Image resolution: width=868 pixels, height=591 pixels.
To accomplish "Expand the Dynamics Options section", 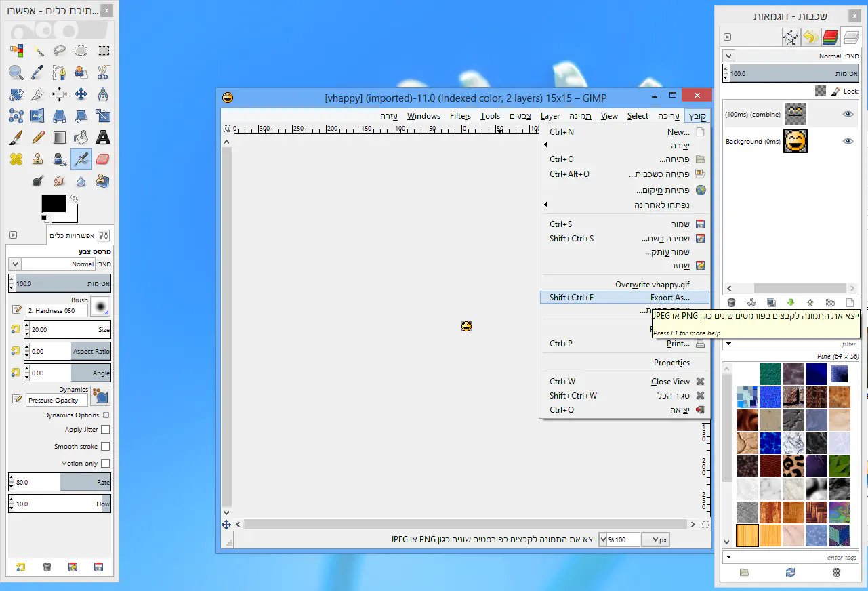I will [x=106, y=415].
